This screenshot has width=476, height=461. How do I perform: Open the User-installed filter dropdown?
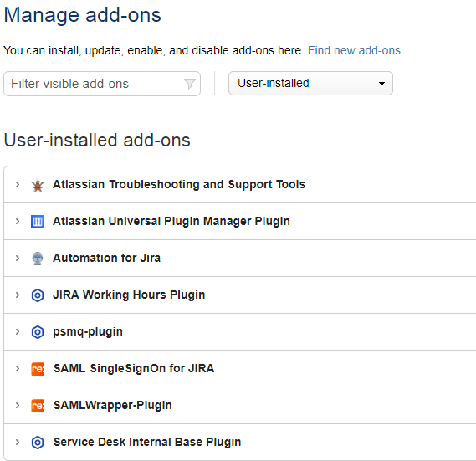point(310,83)
